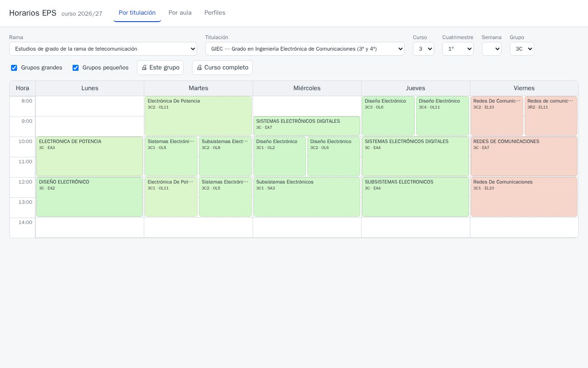Select Diseño Electrónico 3C4 · OL11 block
The height and width of the screenshot is (368, 588).
pyautogui.click(x=442, y=116)
